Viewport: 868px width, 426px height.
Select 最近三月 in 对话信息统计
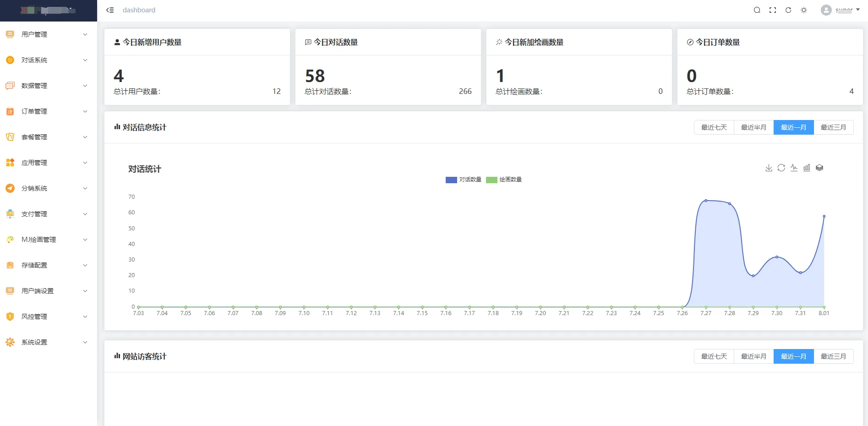pyautogui.click(x=833, y=127)
